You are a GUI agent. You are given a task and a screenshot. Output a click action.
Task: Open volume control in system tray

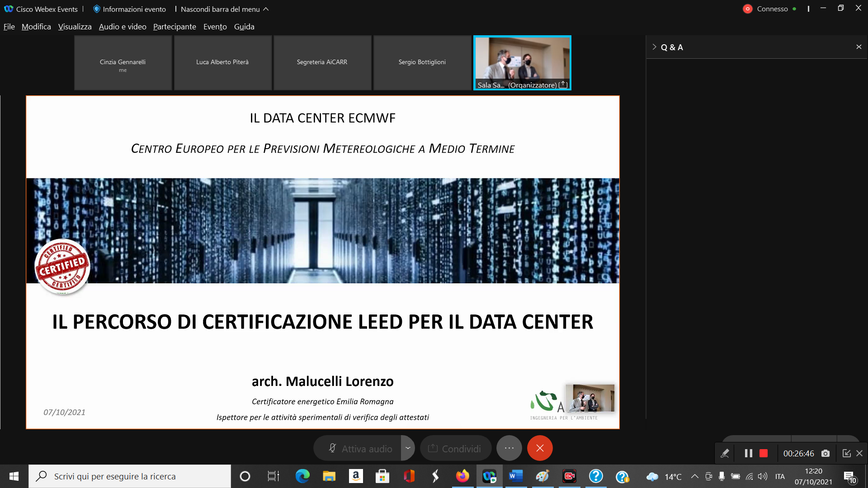[x=763, y=476]
